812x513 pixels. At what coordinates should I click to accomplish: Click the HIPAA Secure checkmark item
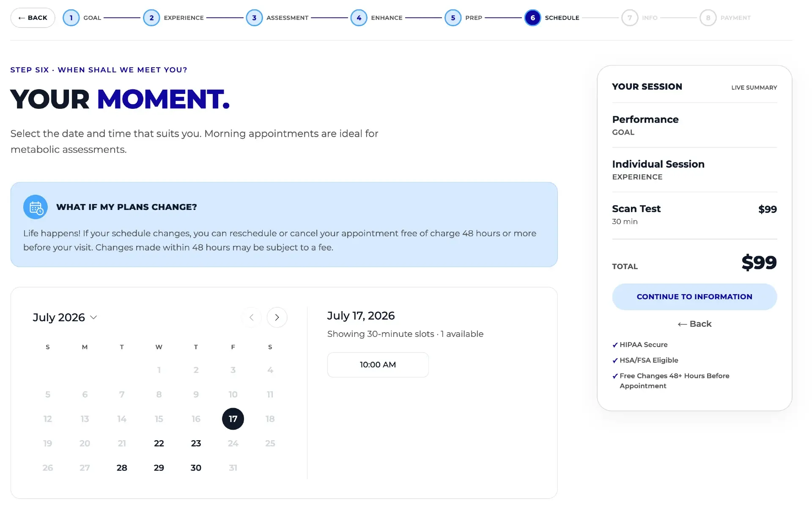tap(640, 345)
